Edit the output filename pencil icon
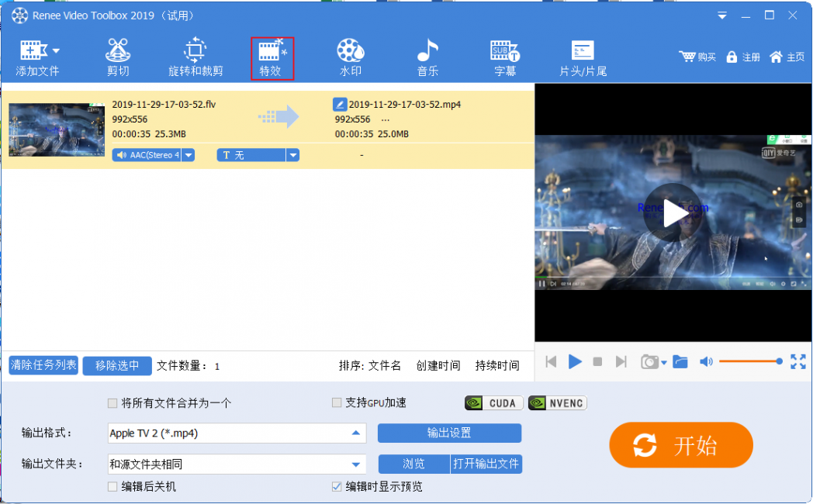The image size is (813, 504). point(340,104)
